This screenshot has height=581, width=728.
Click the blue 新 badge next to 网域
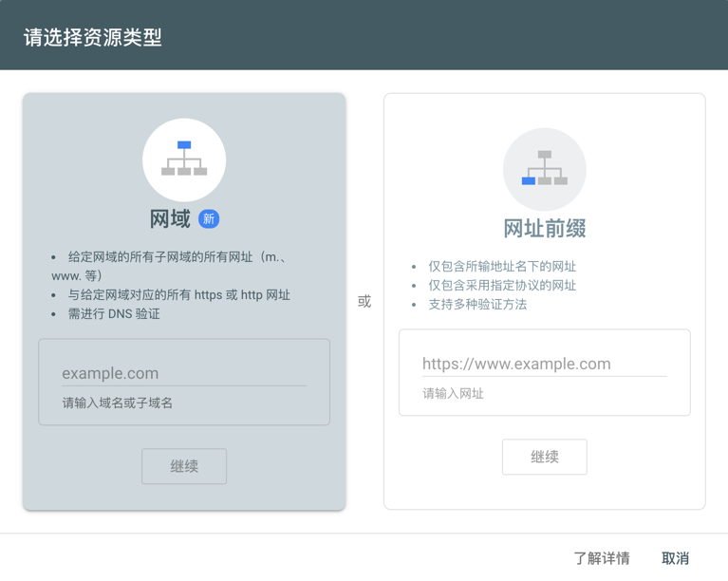tap(209, 218)
